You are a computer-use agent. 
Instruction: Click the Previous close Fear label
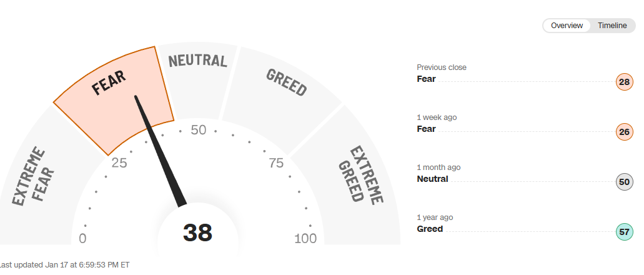point(426,79)
